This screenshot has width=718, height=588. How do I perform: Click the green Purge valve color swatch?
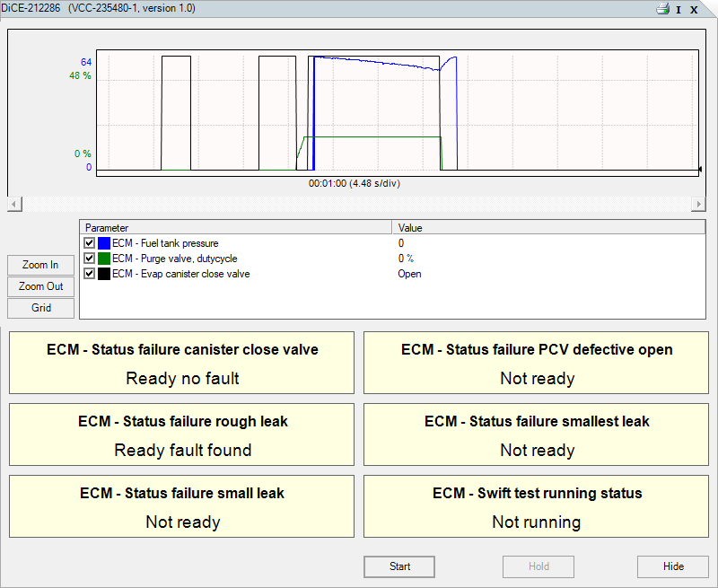click(x=104, y=259)
